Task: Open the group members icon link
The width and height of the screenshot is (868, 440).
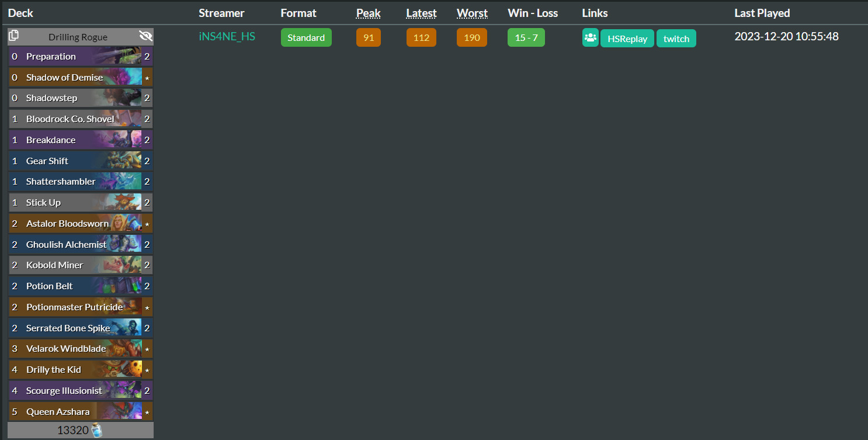Action: (x=590, y=38)
